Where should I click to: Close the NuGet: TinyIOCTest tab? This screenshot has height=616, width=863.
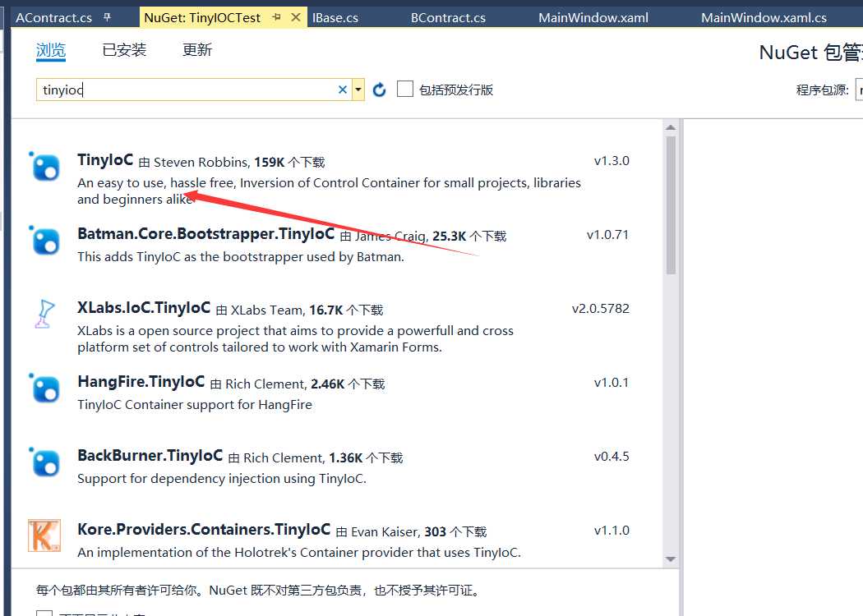(x=296, y=17)
